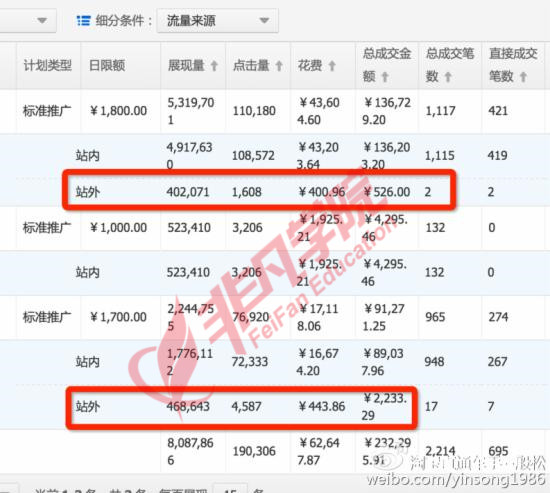Sort by 直接成交笔数 arrow icon
Viewport: 550px width, 493px height.
(523, 77)
